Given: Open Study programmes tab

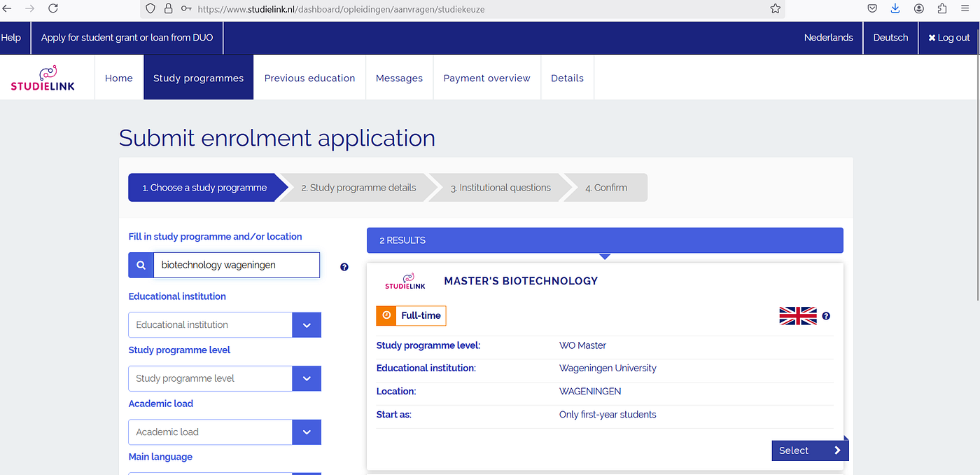Looking at the screenshot, I should click(x=198, y=78).
